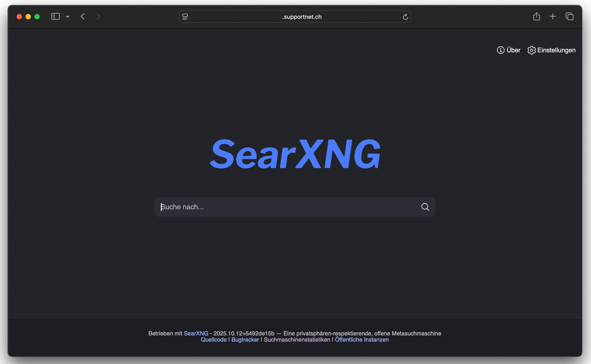View Öffentliche Instanzen list
The height and width of the screenshot is (364, 591).
click(x=361, y=340)
